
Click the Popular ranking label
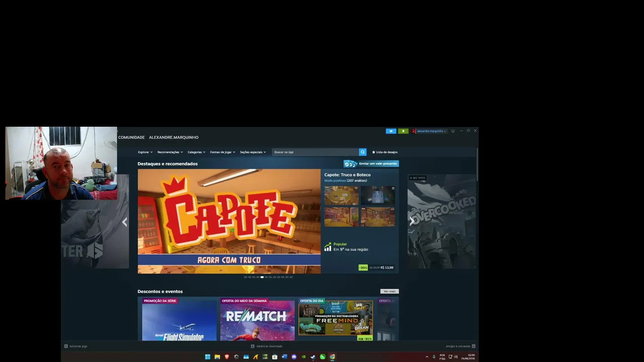pos(340,244)
